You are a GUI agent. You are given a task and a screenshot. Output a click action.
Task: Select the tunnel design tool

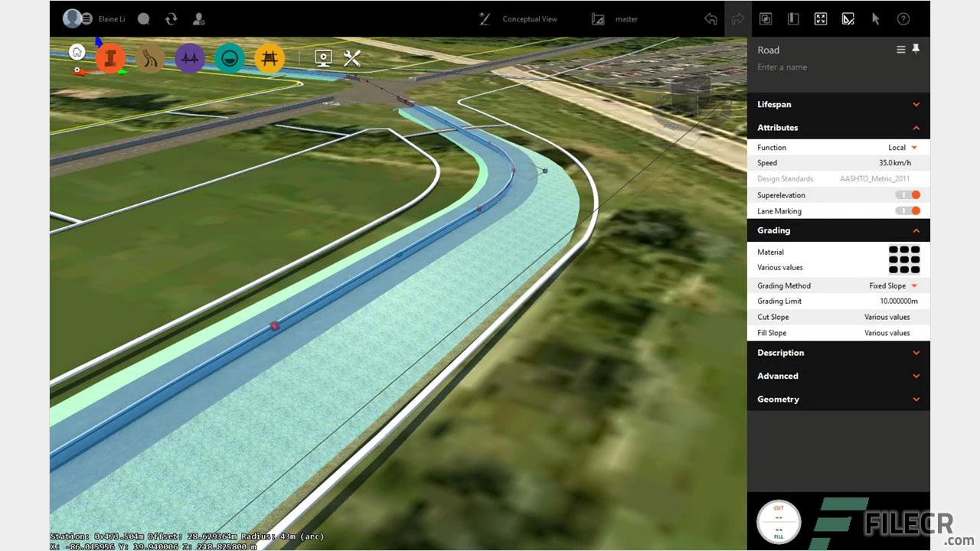(230, 57)
